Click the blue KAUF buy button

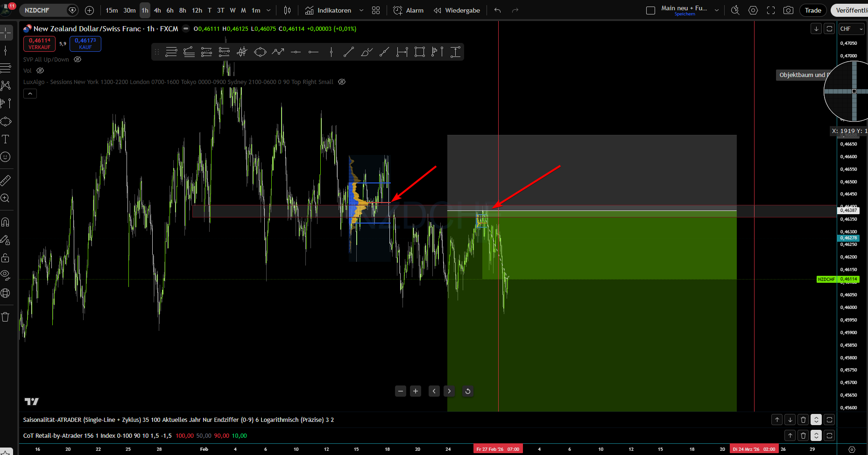coord(85,43)
